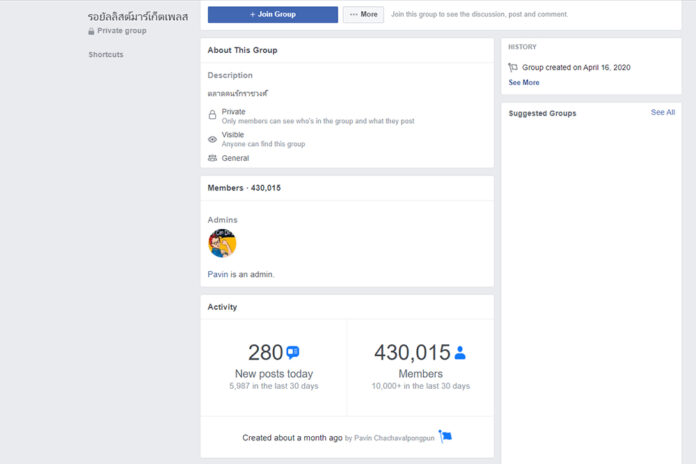Click '5,987 in the last 30 days' text

click(x=274, y=386)
